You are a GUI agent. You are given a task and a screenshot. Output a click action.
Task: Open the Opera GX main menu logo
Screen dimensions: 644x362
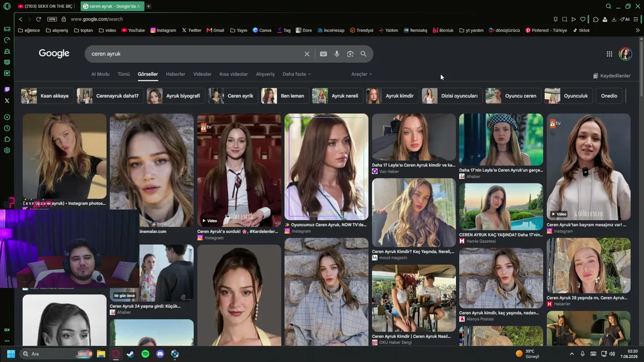[7, 7]
